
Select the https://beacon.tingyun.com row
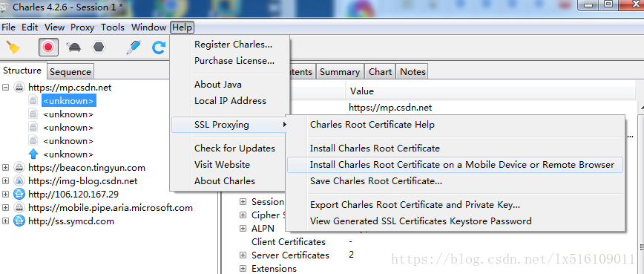(87, 168)
